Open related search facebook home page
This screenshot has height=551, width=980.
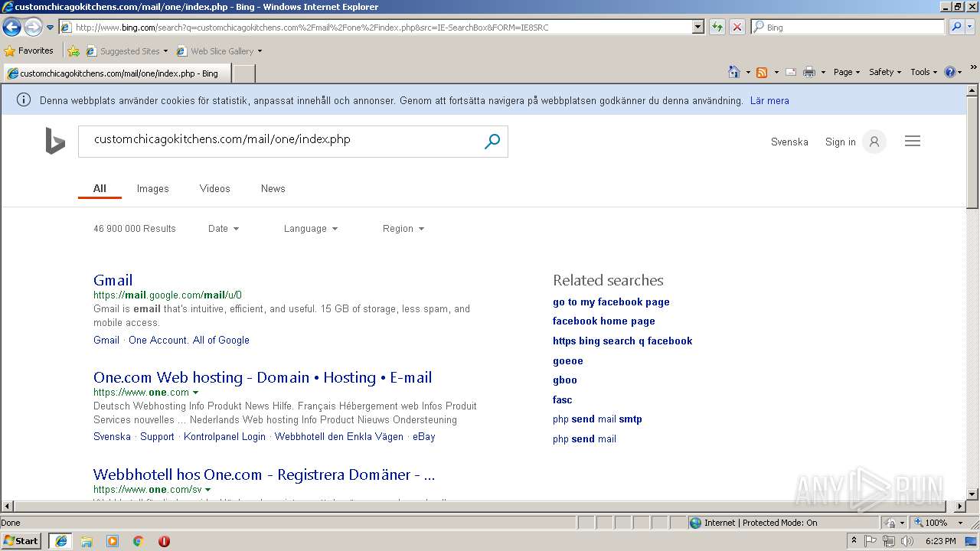pos(603,321)
